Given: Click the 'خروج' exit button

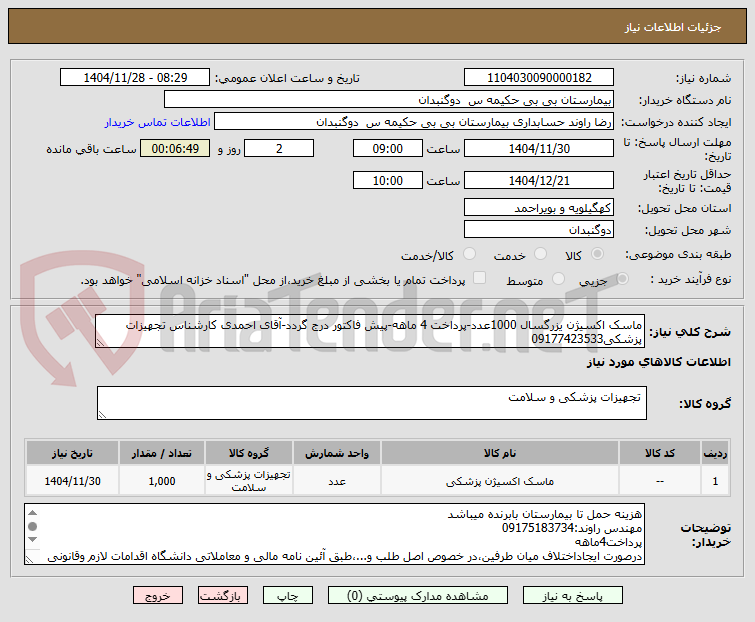Looking at the screenshot, I should [158, 596].
